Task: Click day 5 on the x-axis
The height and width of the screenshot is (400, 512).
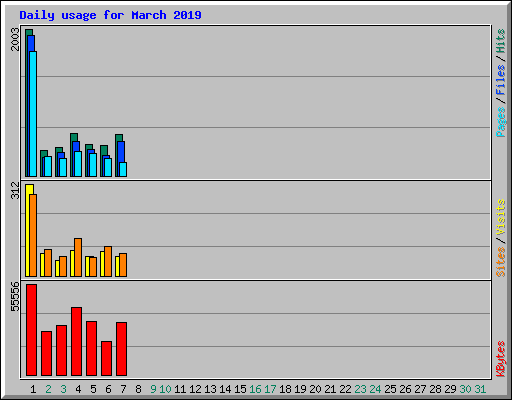Action: click(x=93, y=389)
